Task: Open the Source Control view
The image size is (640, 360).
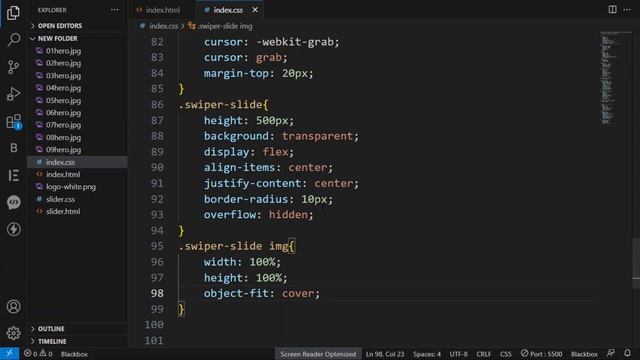Action: 13,67
